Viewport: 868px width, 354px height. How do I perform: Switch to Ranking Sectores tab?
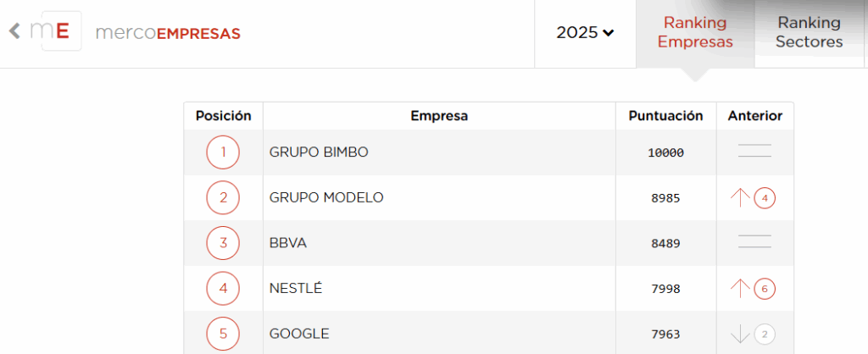809,33
